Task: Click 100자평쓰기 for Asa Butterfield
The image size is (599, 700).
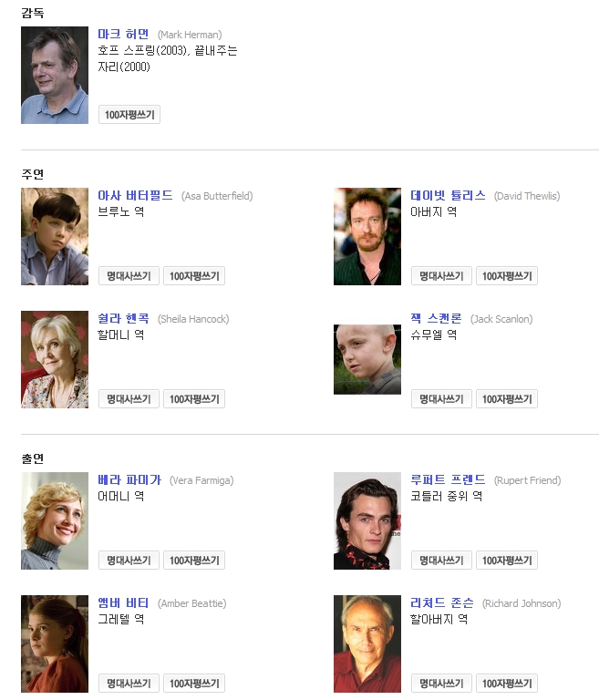Action: (194, 276)
